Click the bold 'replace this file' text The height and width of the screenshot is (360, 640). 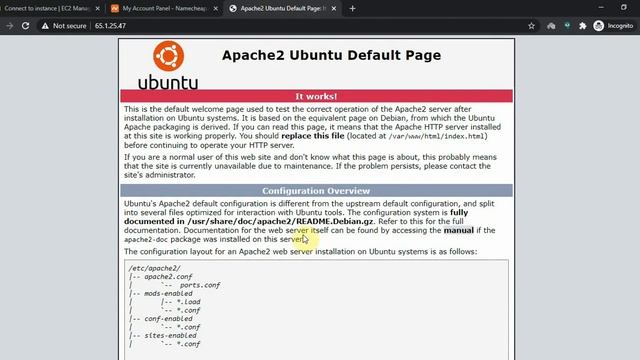[313, 136]
